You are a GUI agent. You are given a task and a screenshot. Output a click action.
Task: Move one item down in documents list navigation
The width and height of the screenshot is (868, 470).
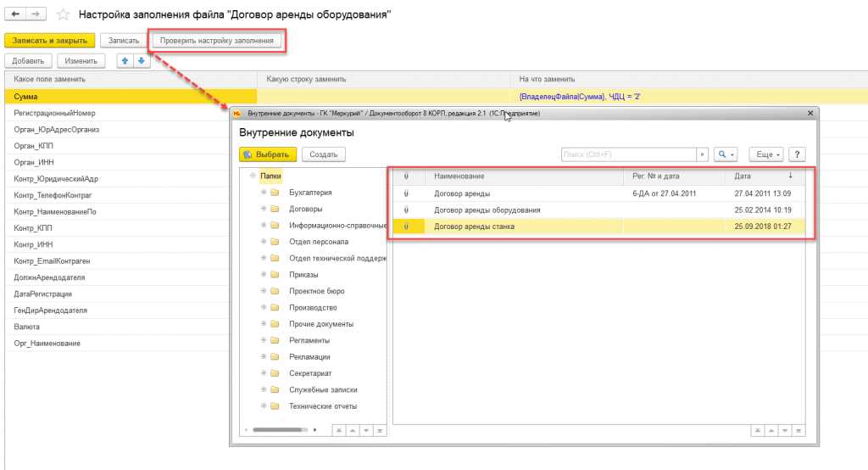(784, 431)
